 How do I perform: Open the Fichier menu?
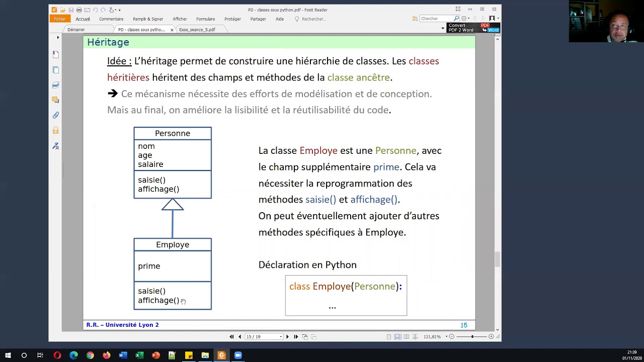point(60,19)
